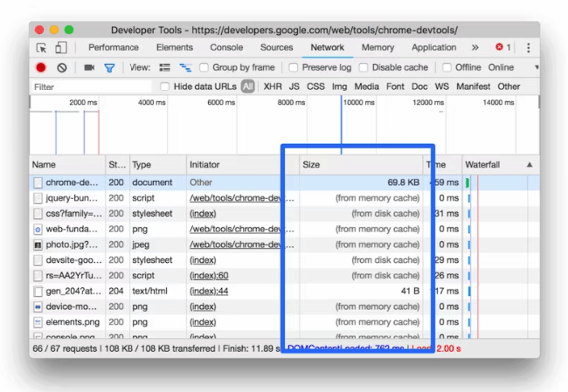The width and height of the screenshot is (568, 392).
Task: Open the (index):60 initiator link
Action: (209, 276)
